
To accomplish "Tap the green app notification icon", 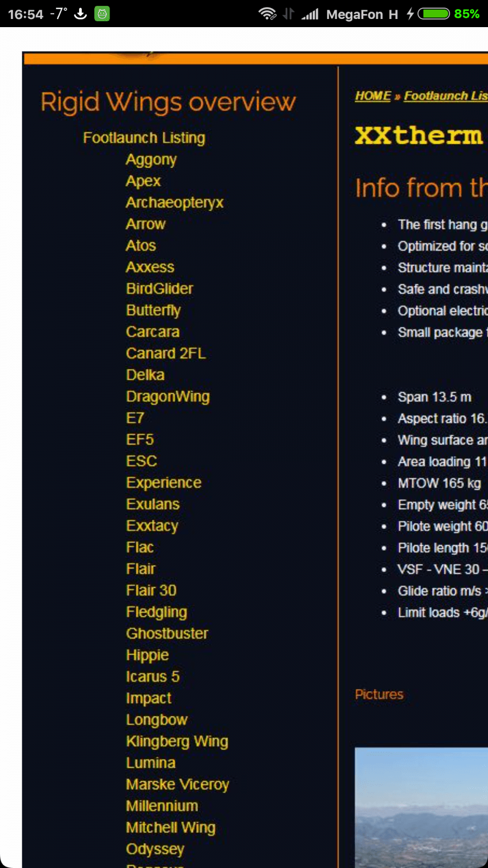I will point(102,14).
